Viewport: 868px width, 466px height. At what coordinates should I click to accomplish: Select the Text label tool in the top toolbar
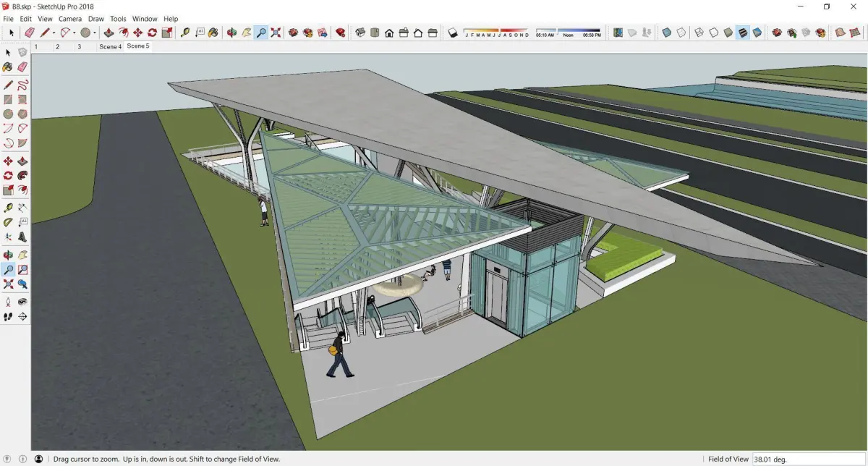coord(200,33)
